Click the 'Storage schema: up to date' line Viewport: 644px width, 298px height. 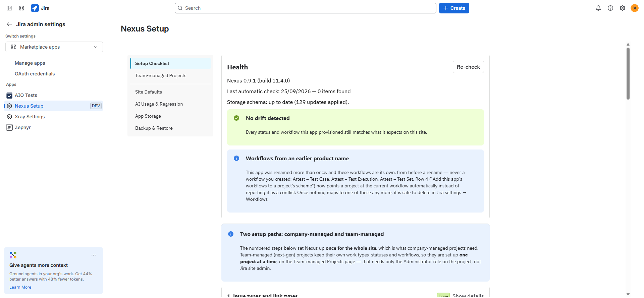pos(288,102)
